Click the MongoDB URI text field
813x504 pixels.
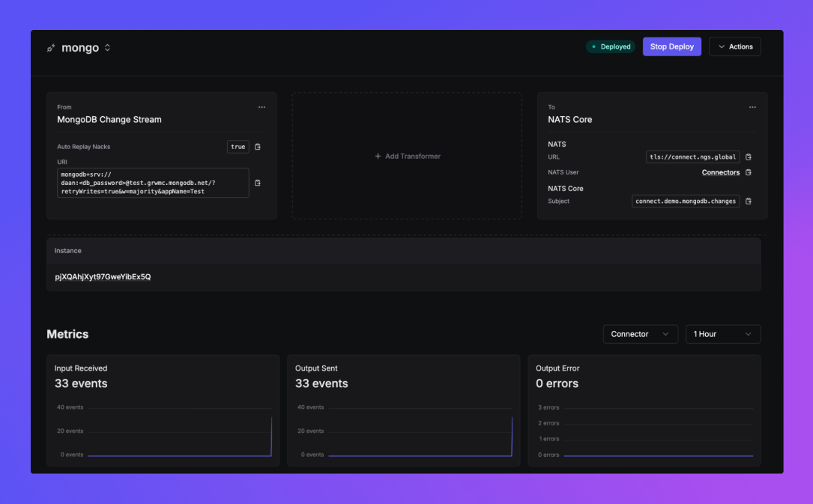[x=153, y=183]
